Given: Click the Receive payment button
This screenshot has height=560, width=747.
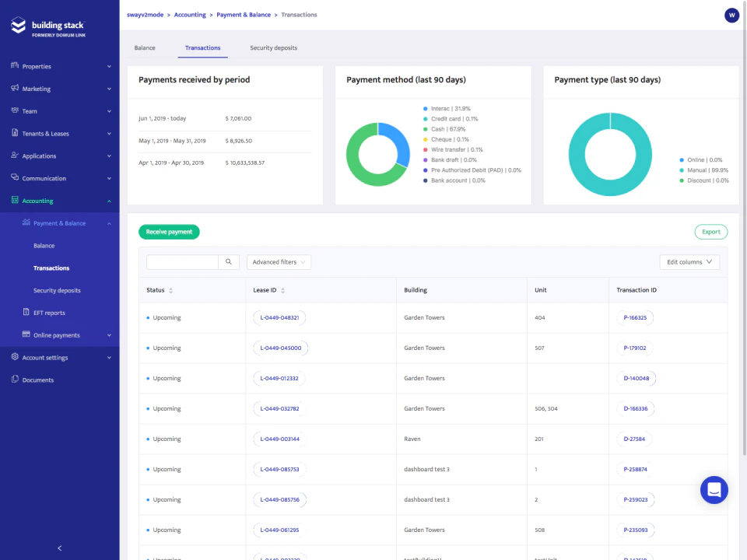Looking at the screenshot, I should (x=169, y=232).
